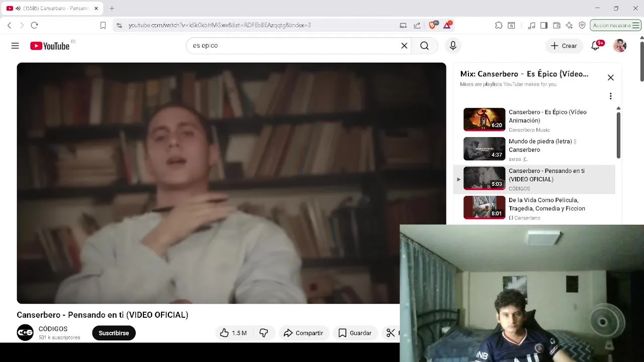Open "Canserbero - Es Épico (Vídeo Animación)" title
Screen dimensions: 644x362
(x=547, y=116)
